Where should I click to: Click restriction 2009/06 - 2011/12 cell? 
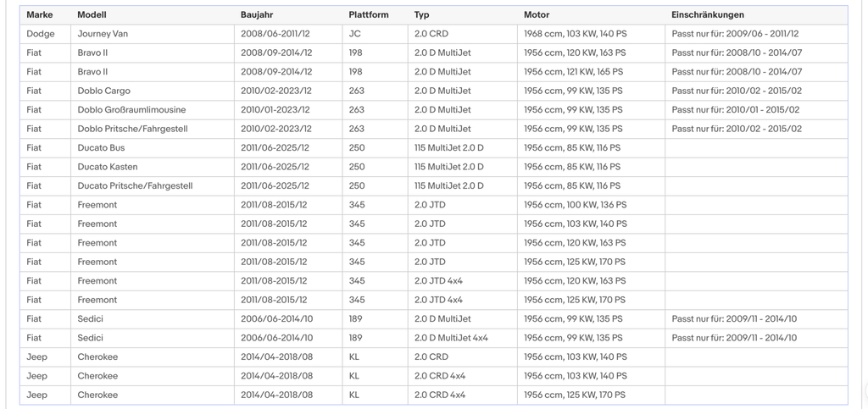click(756, 34)
